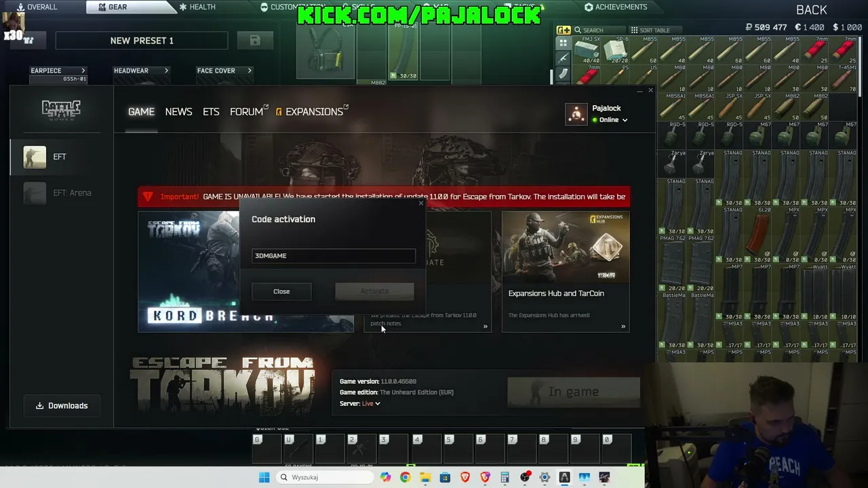Open Calculator from the taskbar
Image resolution: width=868 pixels, height=488 pixels.
click(505, 477)
